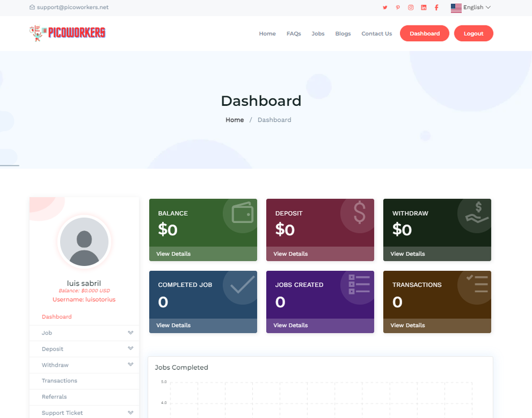Screen dimensions: 532x418
Task: Select Transactions in the sidebar
Action: tap(60, 381)
